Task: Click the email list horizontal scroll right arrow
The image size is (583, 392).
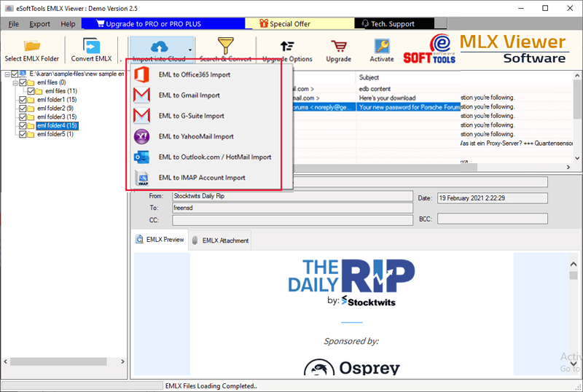Action: click(568, 168)
